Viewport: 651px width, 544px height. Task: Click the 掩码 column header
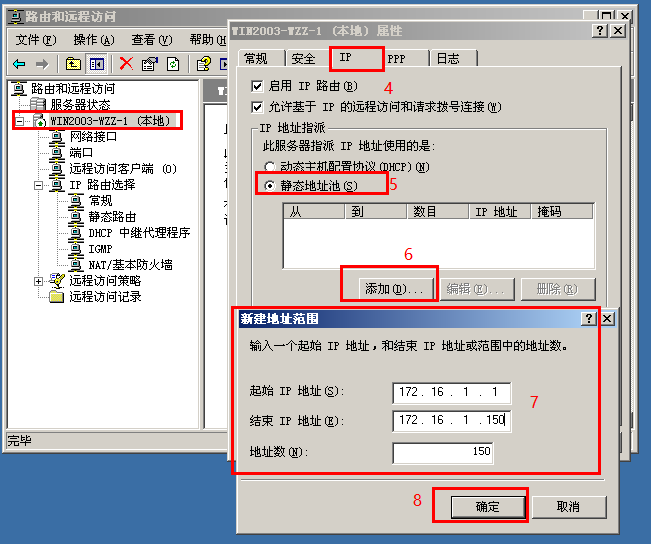pos(562,211)
